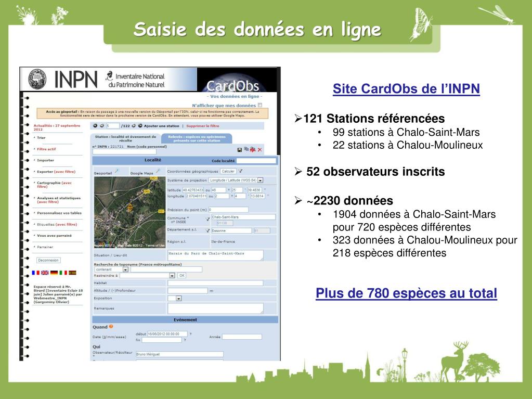This screenshot has height=399, width=532.
Task: Switch language to Spanish flag
Action: click(x=72, y=273)
